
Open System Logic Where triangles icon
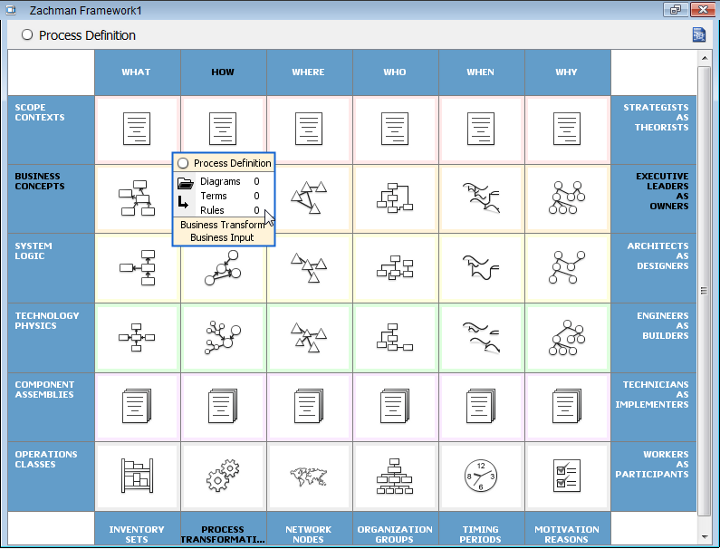tap(309, 268)
